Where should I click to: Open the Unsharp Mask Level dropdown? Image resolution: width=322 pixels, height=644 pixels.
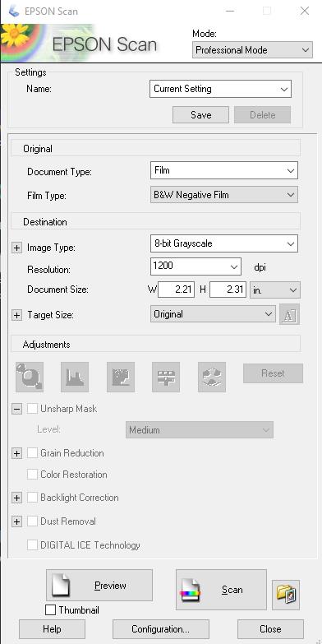tap(200, 430)
